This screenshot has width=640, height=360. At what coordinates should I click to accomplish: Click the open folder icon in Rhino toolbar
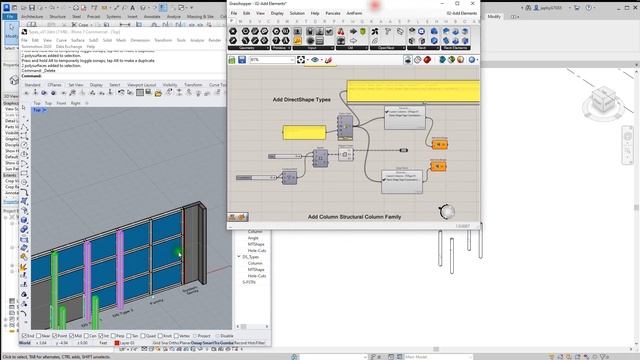point(158,93)
